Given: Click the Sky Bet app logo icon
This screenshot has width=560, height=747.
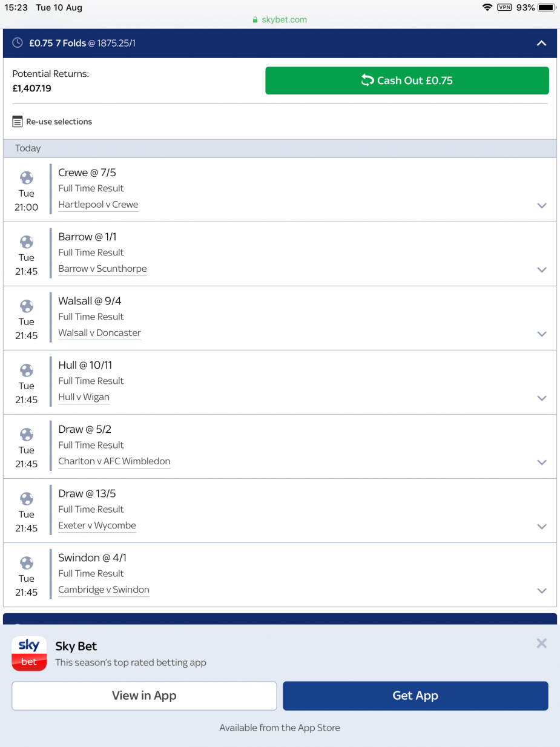Looking at the screenshot, I should (29, 654).
